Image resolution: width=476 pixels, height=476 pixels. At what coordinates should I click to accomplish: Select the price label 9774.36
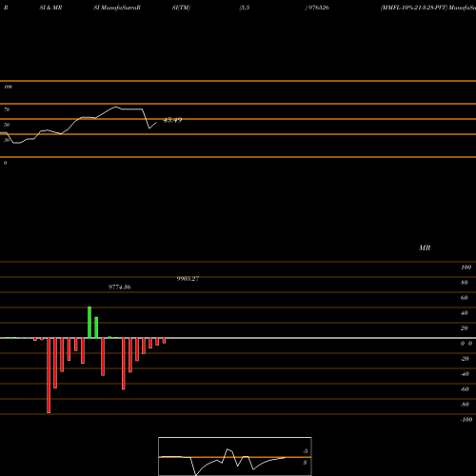[120, 287]
